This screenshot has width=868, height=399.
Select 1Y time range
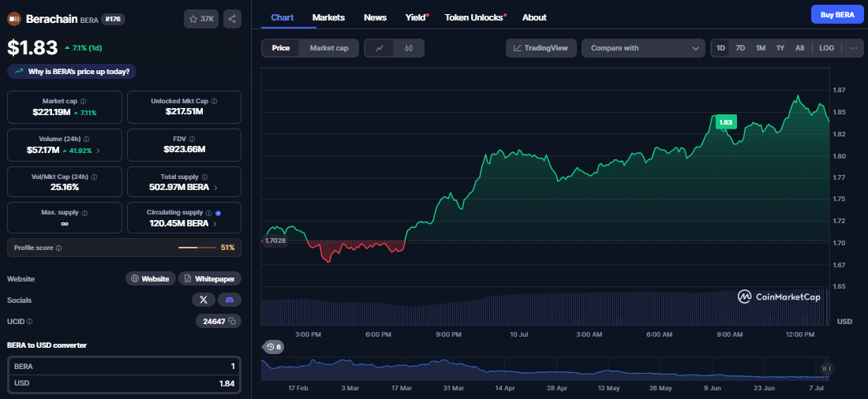pyautogui.click(x=780, y=48)
